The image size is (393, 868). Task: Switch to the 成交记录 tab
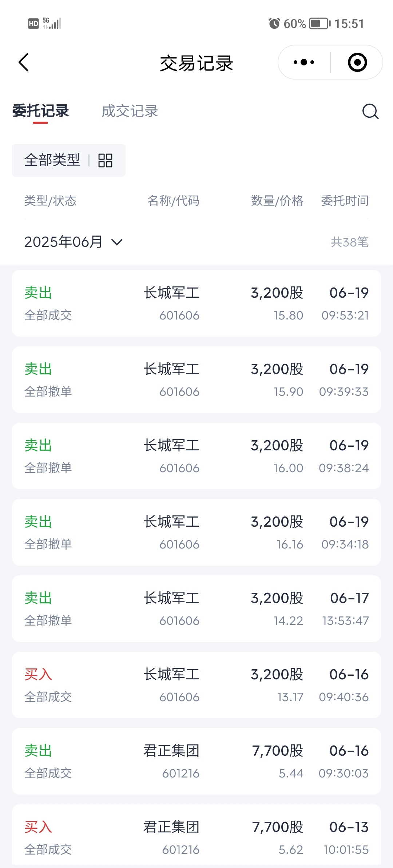click(130, 111)
